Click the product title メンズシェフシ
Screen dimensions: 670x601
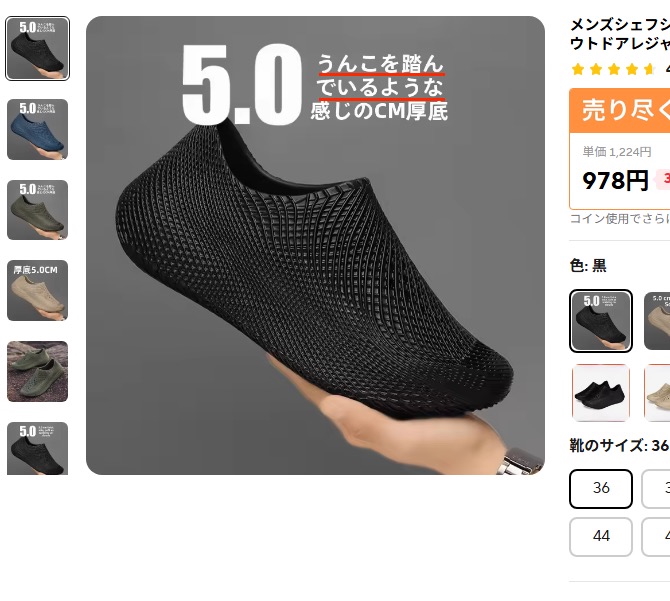pos(620,25)
